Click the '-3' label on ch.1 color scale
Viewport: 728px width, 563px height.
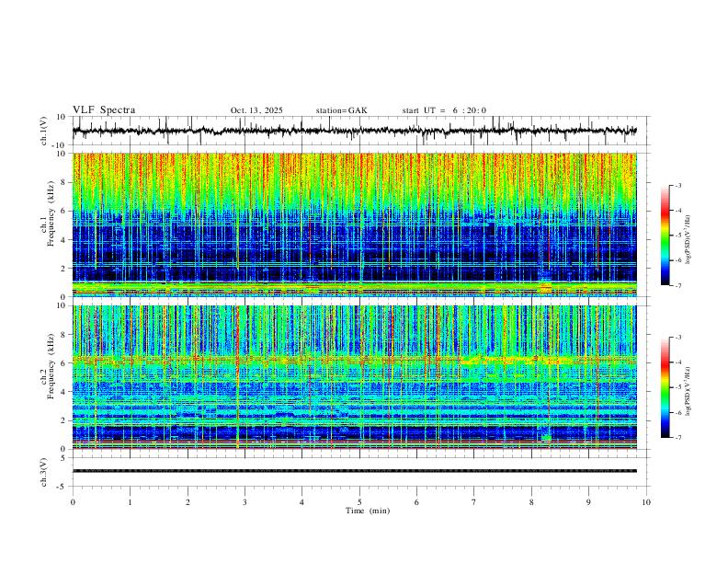(x=677, y=185)
